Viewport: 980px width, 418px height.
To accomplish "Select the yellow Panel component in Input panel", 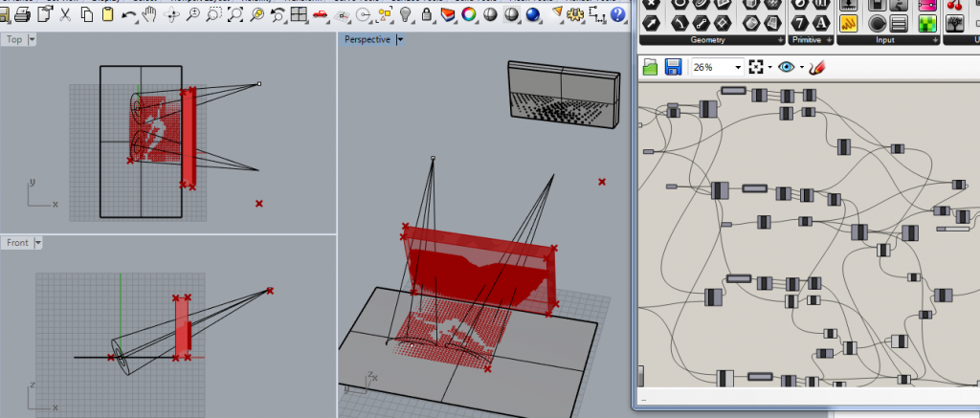I will (x=848, y=24).
